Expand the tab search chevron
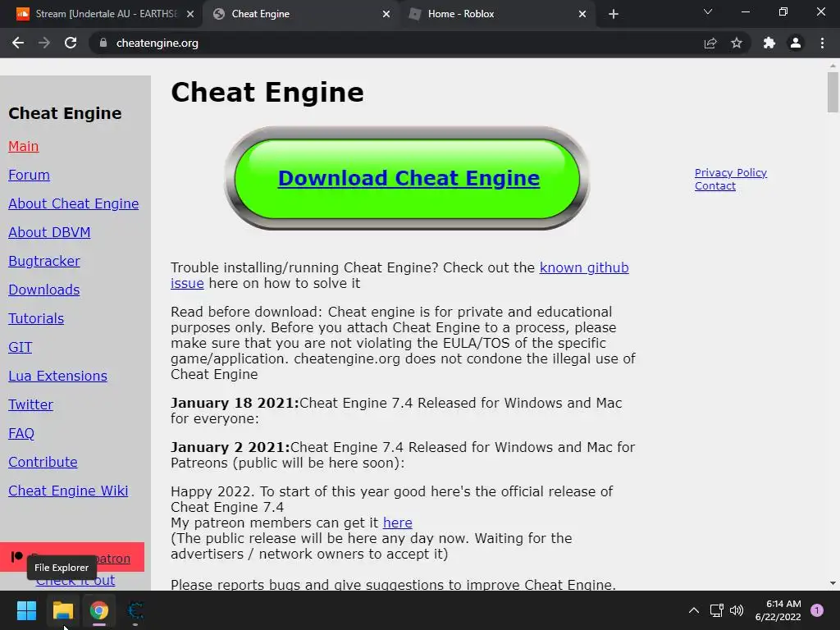 pyautogui.click(x=708, y=11)
